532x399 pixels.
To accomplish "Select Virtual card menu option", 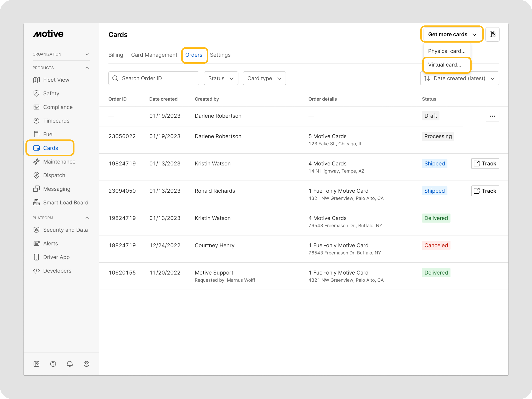I will 444,65.
